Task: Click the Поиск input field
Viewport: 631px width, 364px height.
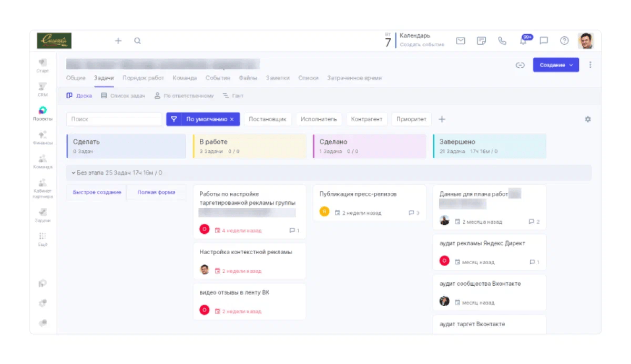Action: 114,119
